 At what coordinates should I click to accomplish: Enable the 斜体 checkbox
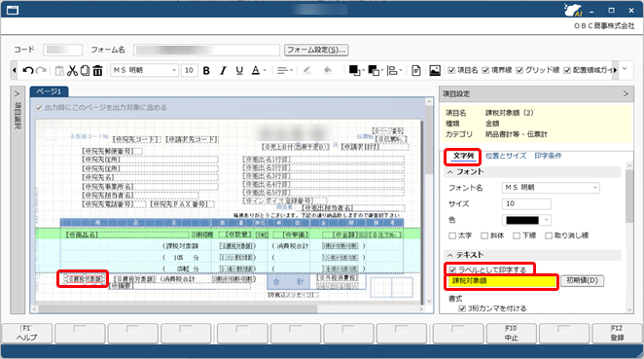484,235
